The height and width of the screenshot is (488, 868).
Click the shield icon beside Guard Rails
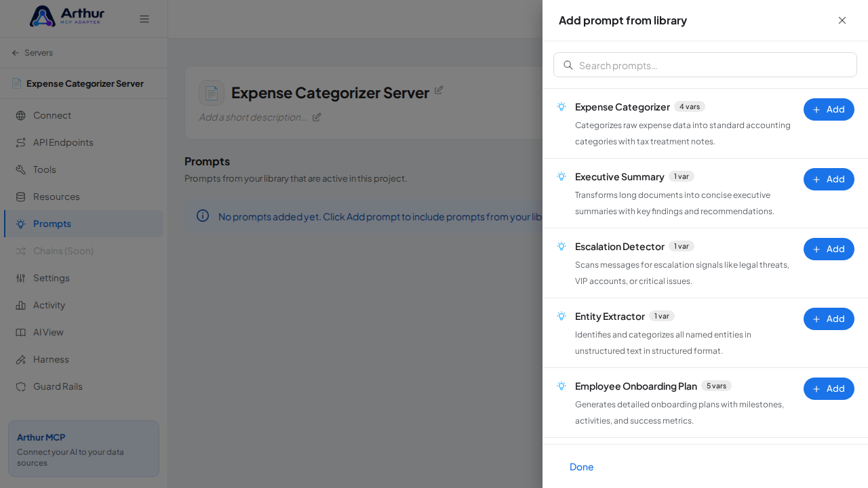coord(20,386)
